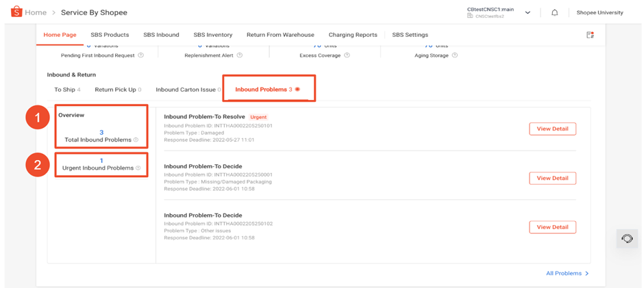Switch to Return Pick Up tab
Screen dimensions: 644x288
(119, 90)
